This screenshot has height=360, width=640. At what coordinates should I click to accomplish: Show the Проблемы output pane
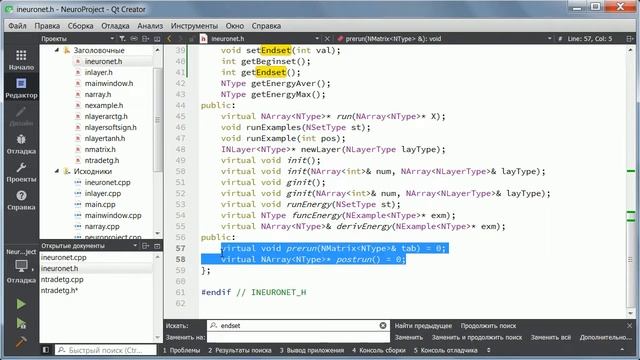pyautogui.click(x=181, y=350)
